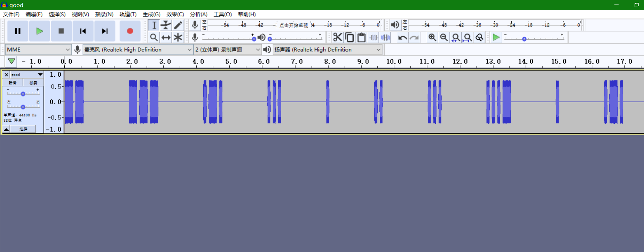Open the 生成(G) menu
The width and height of the screenshot is (644, 252).
coord(151,14)
